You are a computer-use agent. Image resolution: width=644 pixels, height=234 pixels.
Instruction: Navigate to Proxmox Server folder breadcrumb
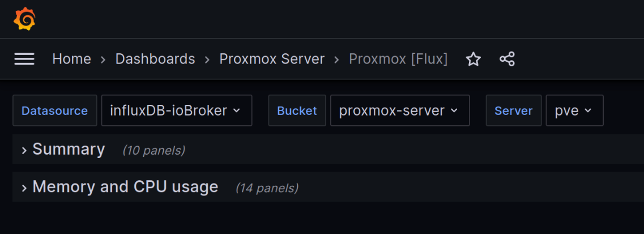272,59
